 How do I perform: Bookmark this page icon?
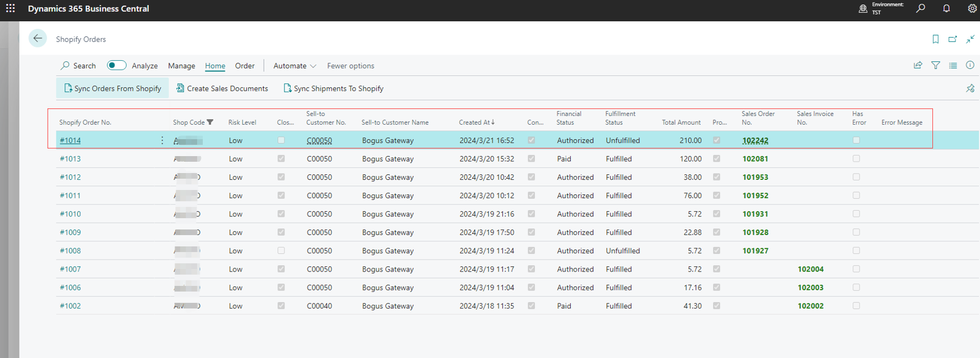[x=935, y=39]
